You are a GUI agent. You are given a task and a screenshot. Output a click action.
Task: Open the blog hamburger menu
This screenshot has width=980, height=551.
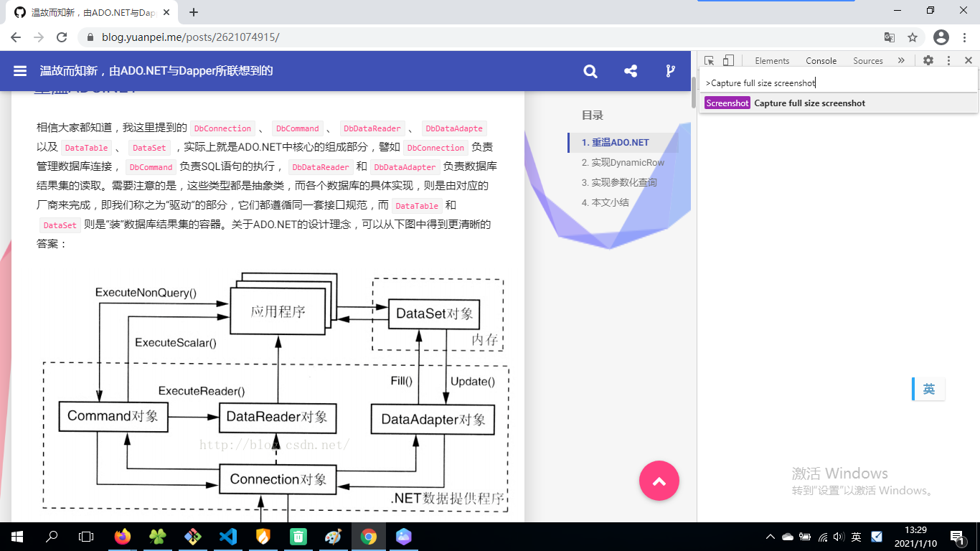[20, 71]
